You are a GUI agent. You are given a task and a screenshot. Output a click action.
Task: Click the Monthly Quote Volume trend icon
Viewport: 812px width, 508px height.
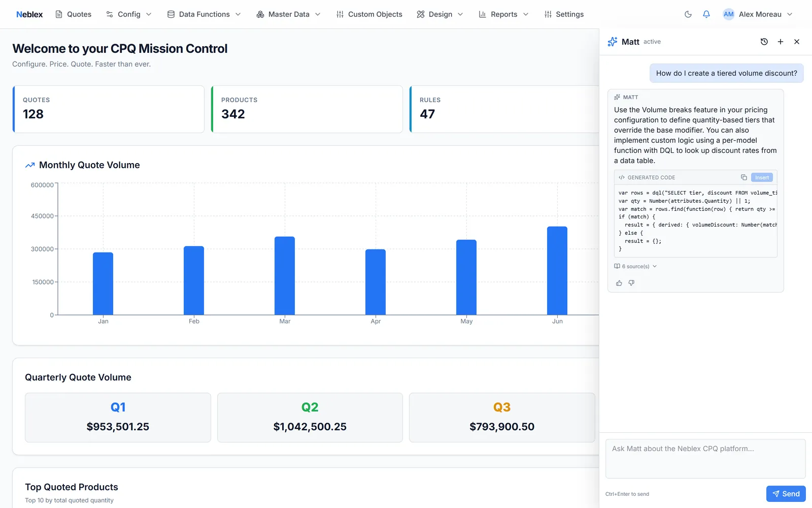30,165
